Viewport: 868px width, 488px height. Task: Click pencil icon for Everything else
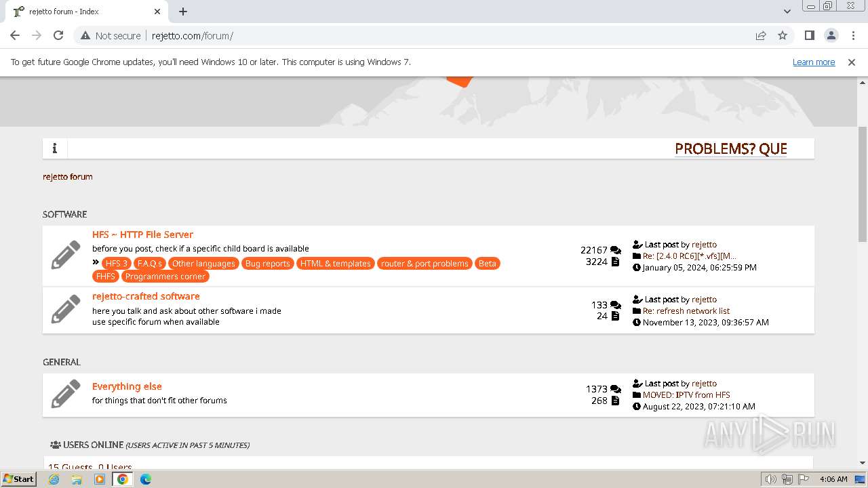66,394
